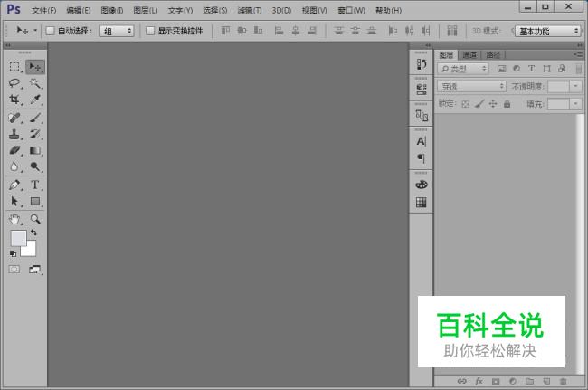
Task: Open the 文件(F) menu
Action: [44, 11]
